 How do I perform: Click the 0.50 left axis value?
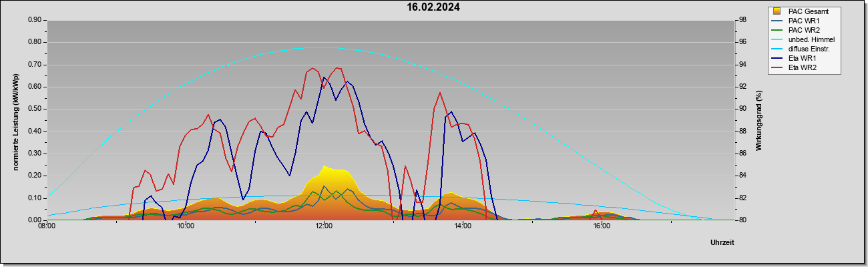click(35, 109)
